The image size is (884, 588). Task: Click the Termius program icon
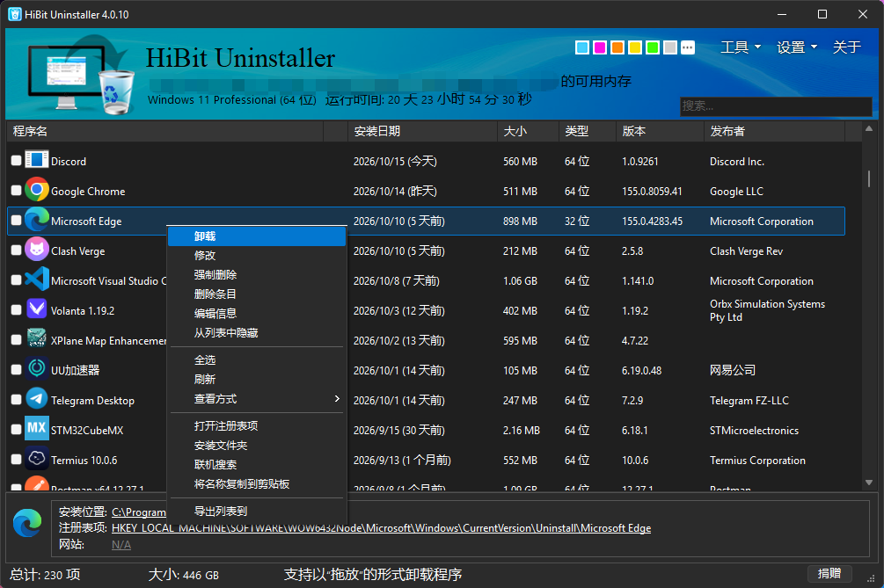37,459
